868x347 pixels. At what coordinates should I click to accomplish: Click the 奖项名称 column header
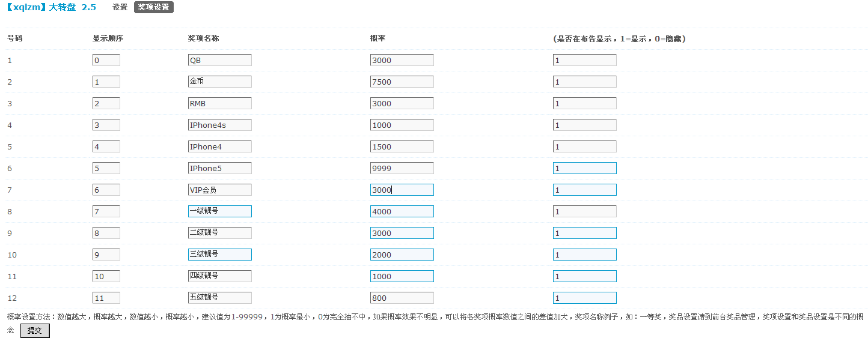click(203, 38)
